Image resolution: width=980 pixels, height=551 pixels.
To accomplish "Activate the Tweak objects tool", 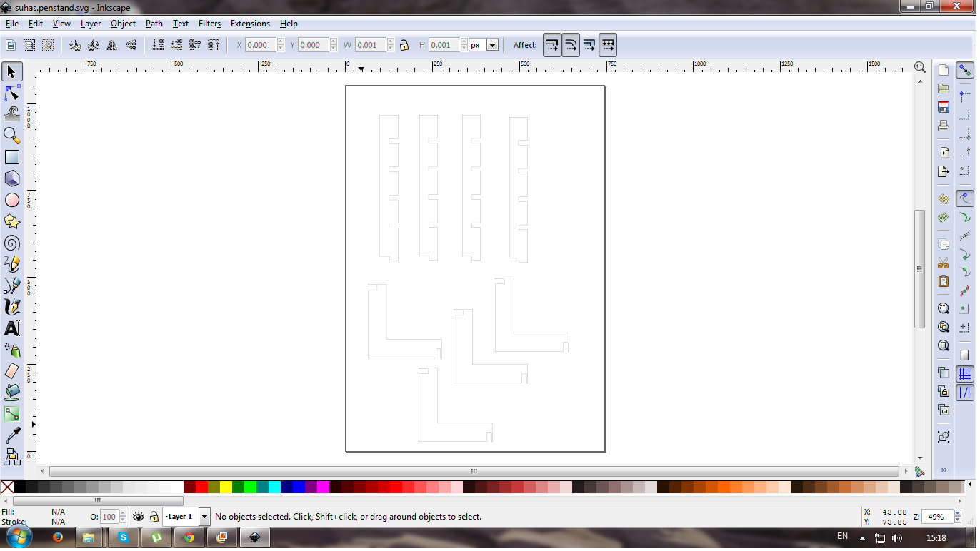I will [x=12, y=113].
